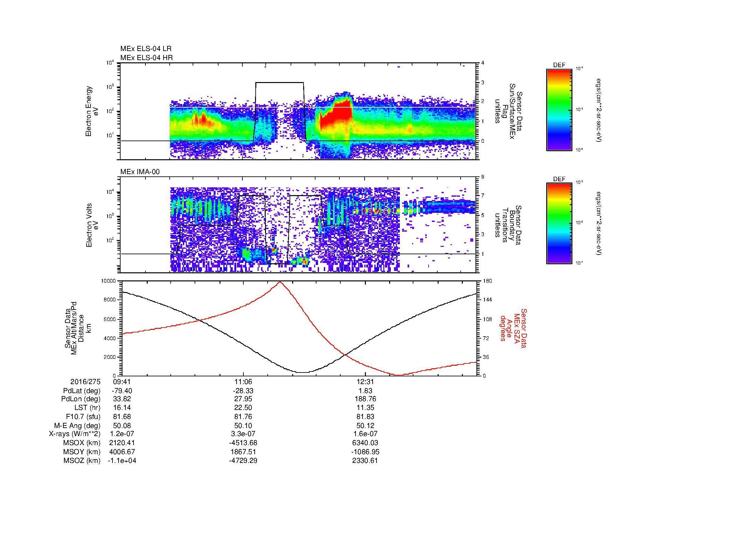Select the top DEF color bar

(559, 110)
